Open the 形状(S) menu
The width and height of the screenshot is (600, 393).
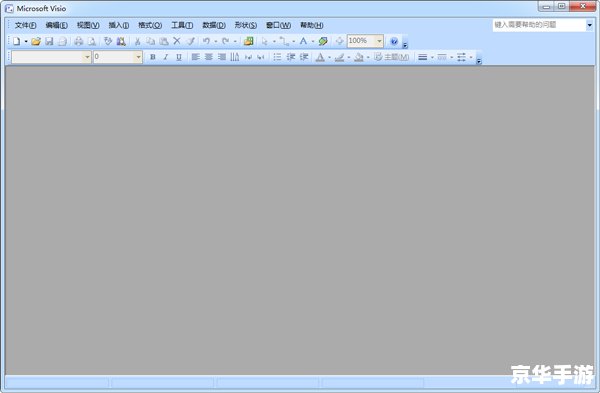pos(246,25)
